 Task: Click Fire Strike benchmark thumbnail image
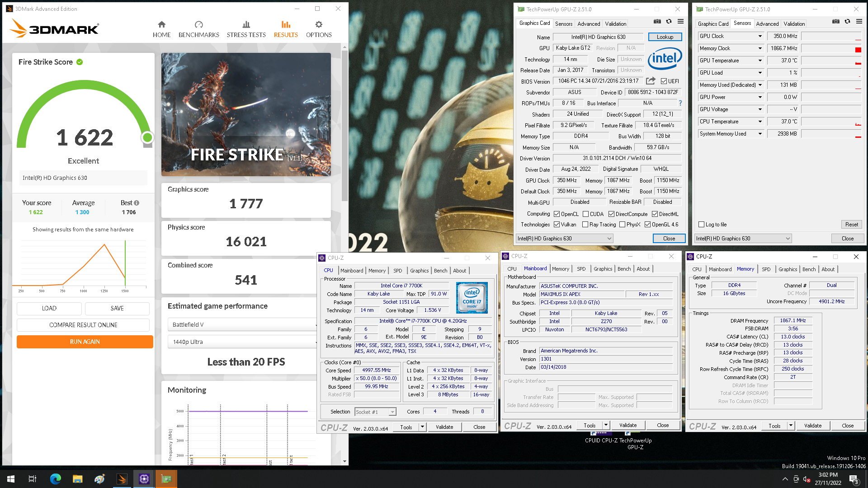[246, 114]
